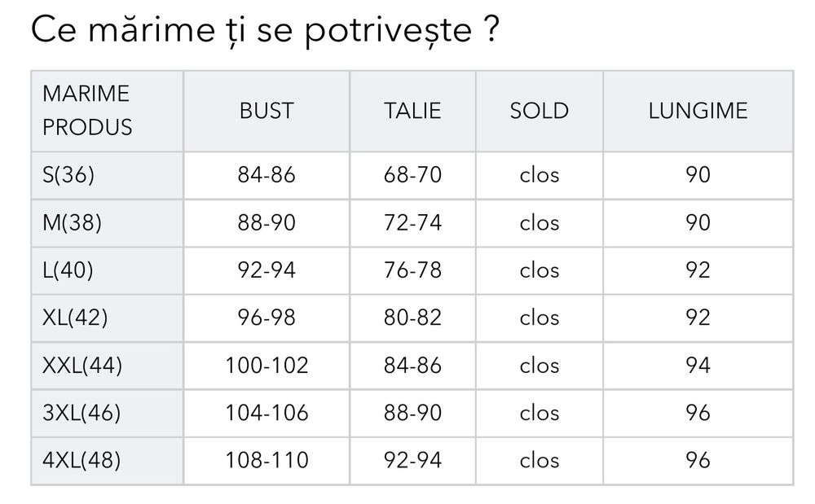Click the S(36) size row label
The height and width of the screenshot is (504, 815).
click(x=68, y=174)
